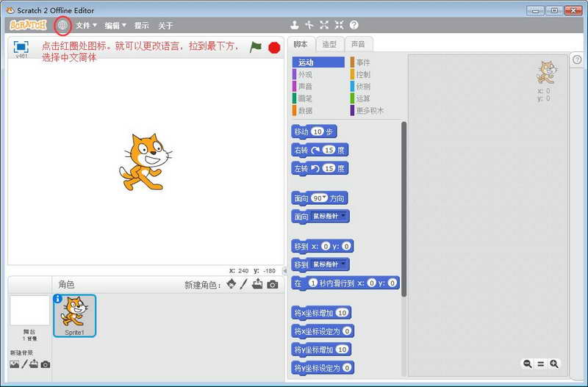This screenshot has height=387, width=588.
Task: Click value in 将x坐标增加 block
Action: coord(342,312)
